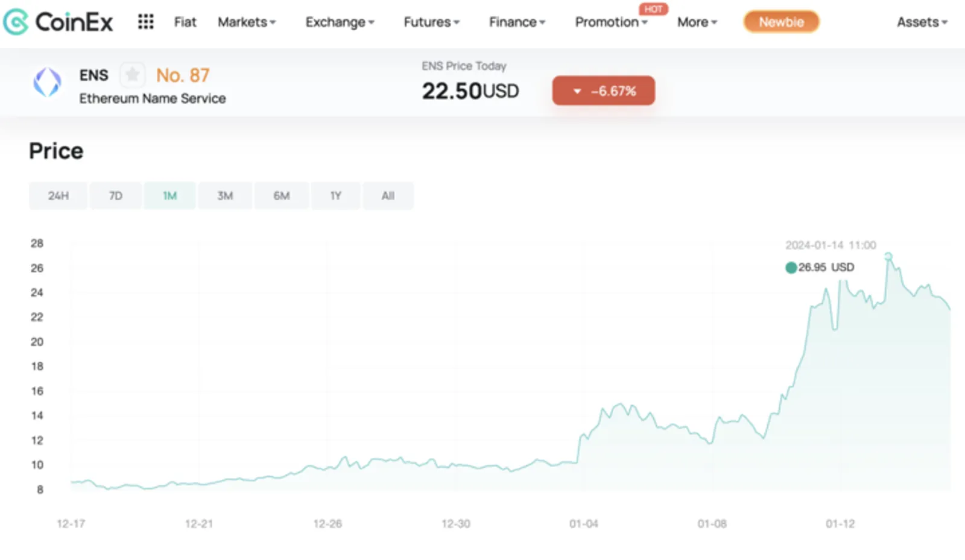Viewport: 965px width, 560px height.
Task: Select the 24H chart range
Action: tap(59, 196)
